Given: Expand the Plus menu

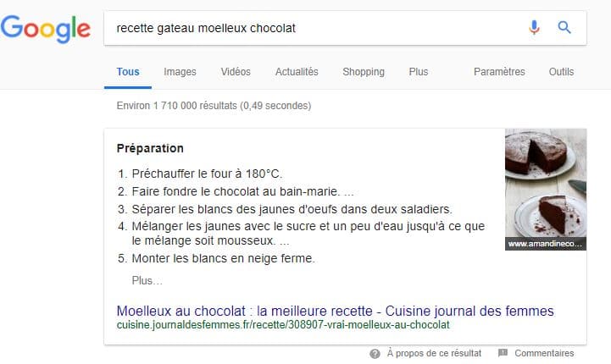Looking at the screenshot, I should 419,72.
